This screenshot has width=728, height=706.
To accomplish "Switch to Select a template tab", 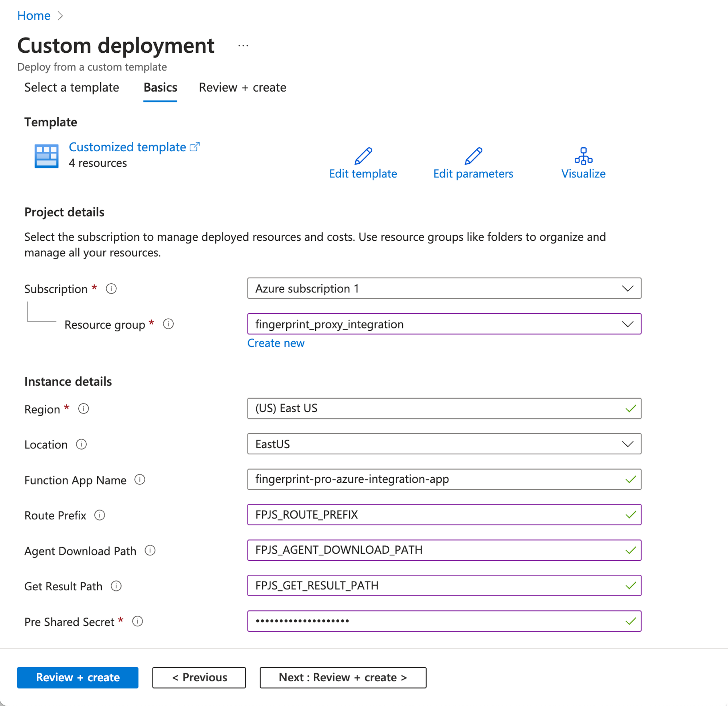I will click(72, 88).
